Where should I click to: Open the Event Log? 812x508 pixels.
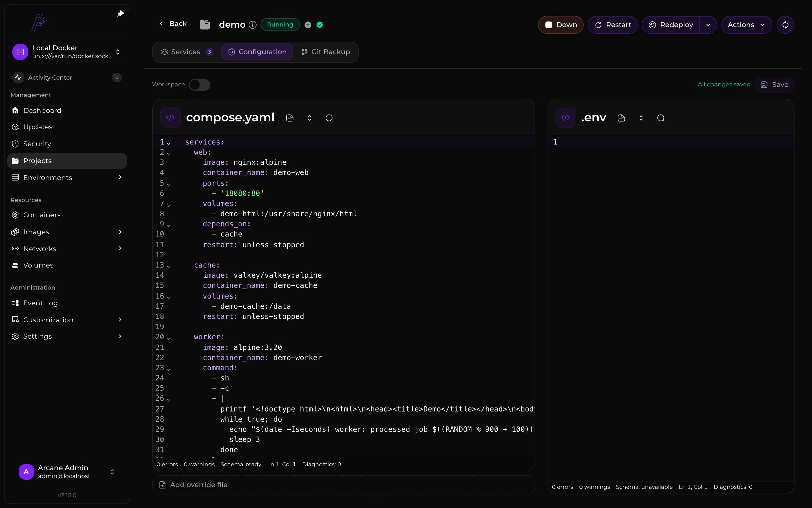pos(67,303)
